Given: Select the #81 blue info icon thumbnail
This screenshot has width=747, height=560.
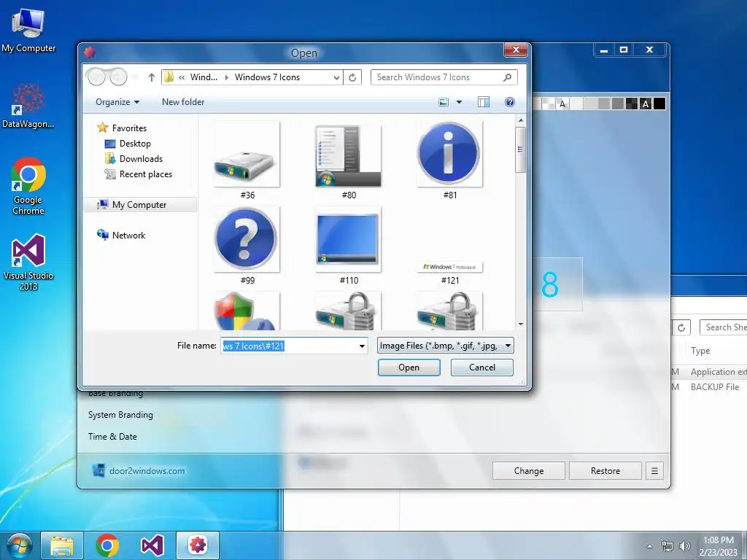Looking at the screenshot, I should 449,154.
